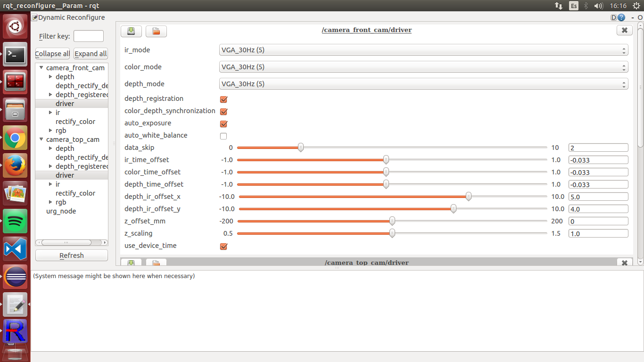The height and width of the screenshot is (362, 644).
Task: Click the data_skip slider handle
Action: pyautogui.click(x=301, y=148)
